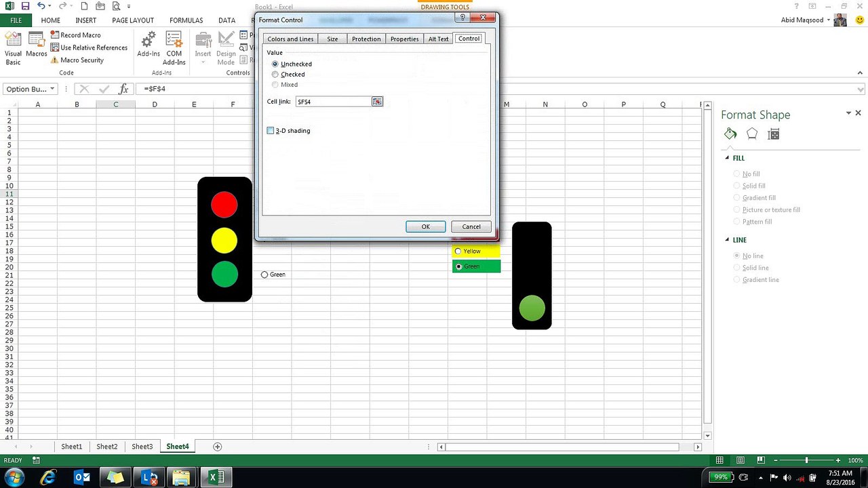Click the collapse dialog icon beside Cell link
The image size is (868, 488).
point(377,102)
